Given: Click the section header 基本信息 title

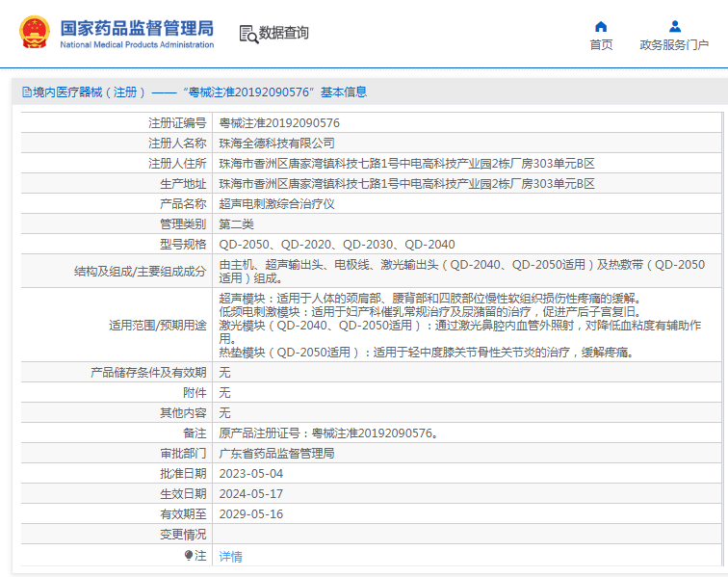Looking at the screenshot, I should (344, 92).
